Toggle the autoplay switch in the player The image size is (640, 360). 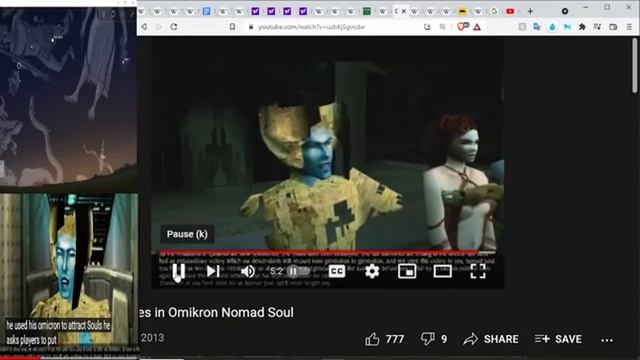[x=298, y=271]
